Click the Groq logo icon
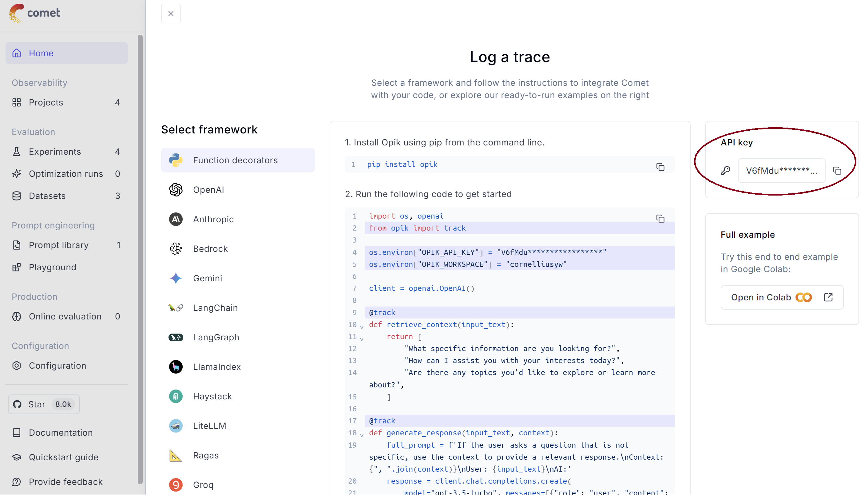868x495 pixels. (x=176, y=485)
